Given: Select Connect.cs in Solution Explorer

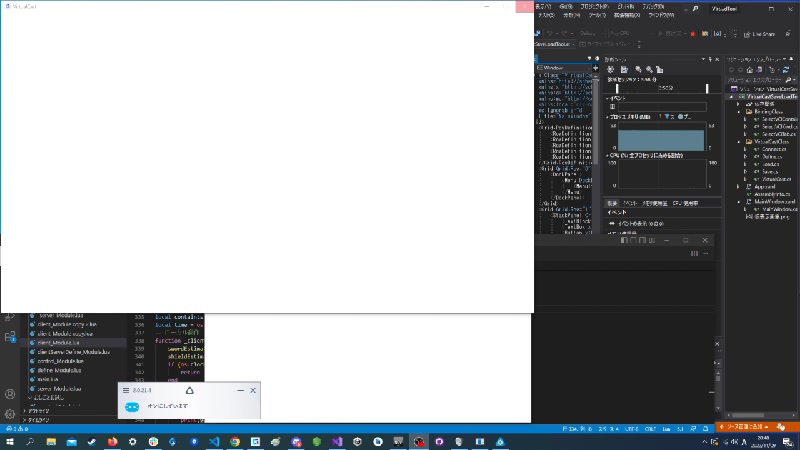Looking at the screenshot, I should 774,149.
